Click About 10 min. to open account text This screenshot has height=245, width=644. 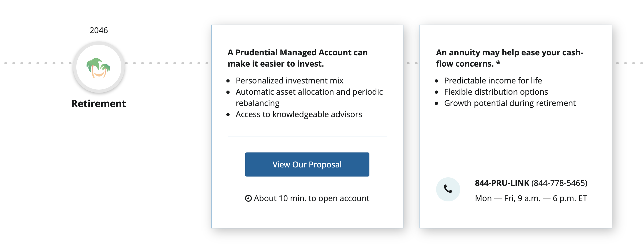tap(312, 198)
